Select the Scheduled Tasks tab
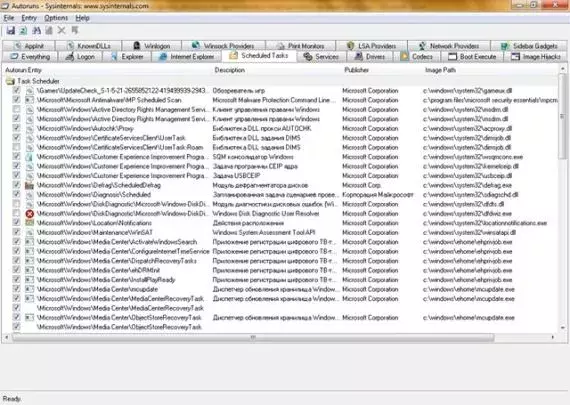The image size is (570, 405). coord(259,56)
